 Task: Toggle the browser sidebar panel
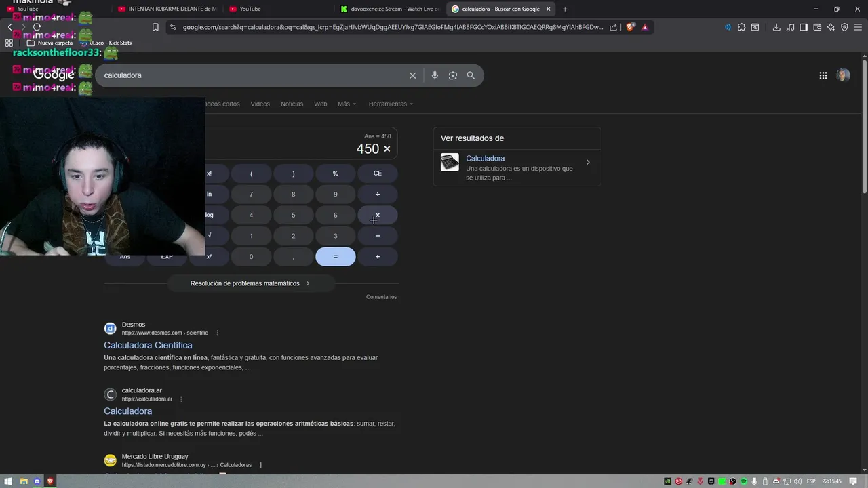[x=804, y=27]
